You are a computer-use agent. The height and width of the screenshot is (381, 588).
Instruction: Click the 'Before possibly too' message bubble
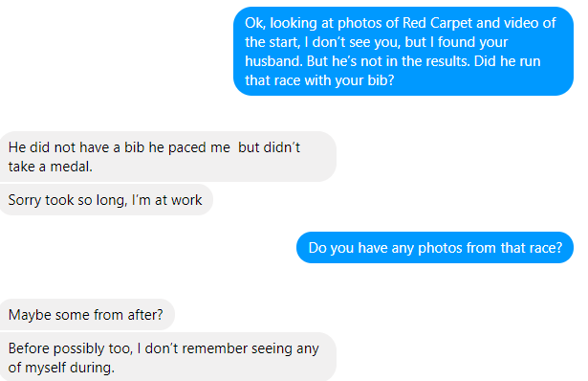[167, 357]
